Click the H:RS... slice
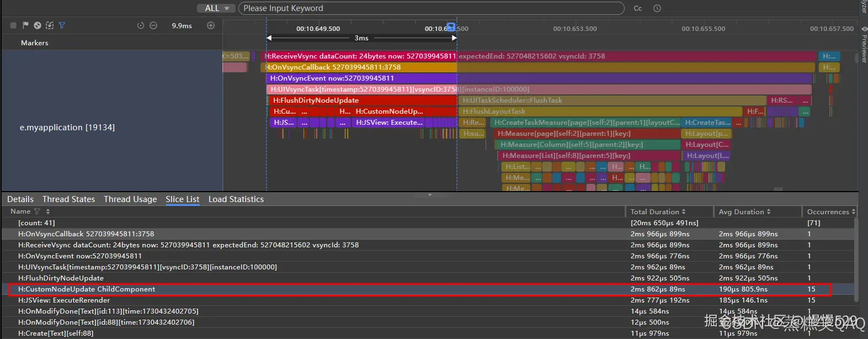Viewport: 868px width, 339px height. [x=784, y=100]
